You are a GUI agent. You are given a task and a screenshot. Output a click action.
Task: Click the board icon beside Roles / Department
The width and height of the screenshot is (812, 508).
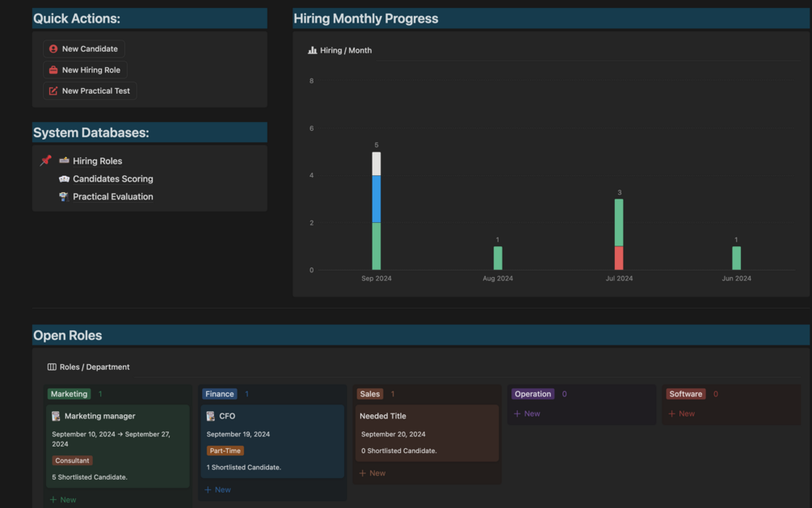coord(52,367)
